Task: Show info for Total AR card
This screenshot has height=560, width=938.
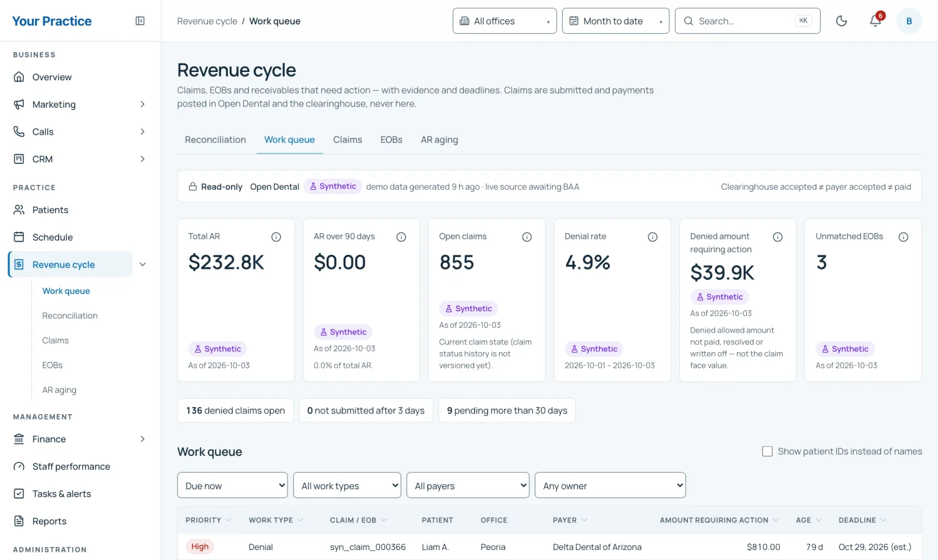Action: (x=276, y=237)
